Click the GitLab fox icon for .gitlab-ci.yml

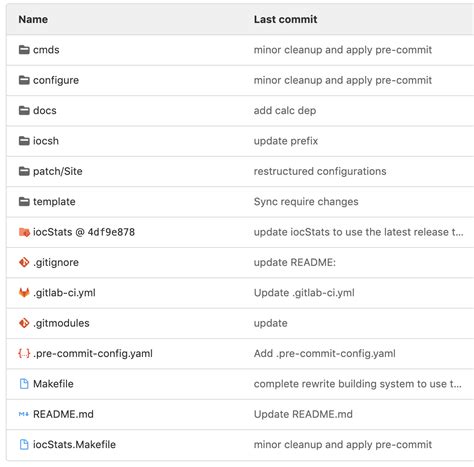pyautogui.click(x=24, y=293)
